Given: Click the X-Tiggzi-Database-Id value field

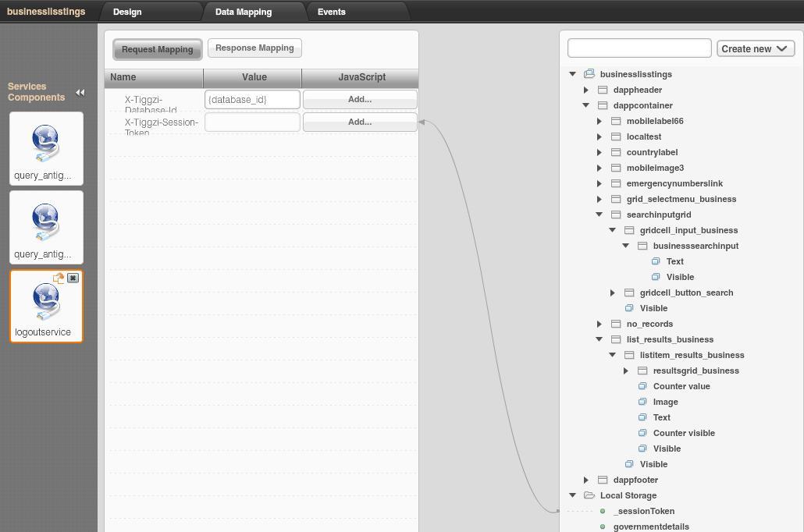Looking at the screenshot, I should coord(252,100).
